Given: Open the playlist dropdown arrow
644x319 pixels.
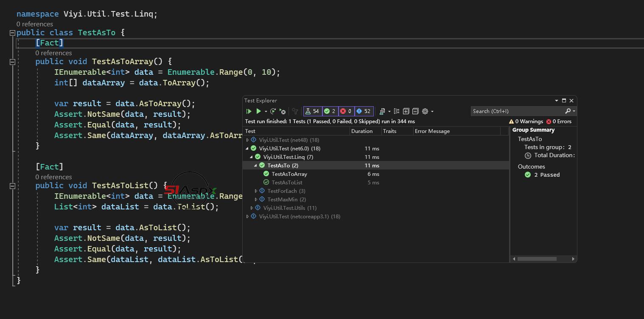Looking at the screenshot, I should click(x=389, y=111).
